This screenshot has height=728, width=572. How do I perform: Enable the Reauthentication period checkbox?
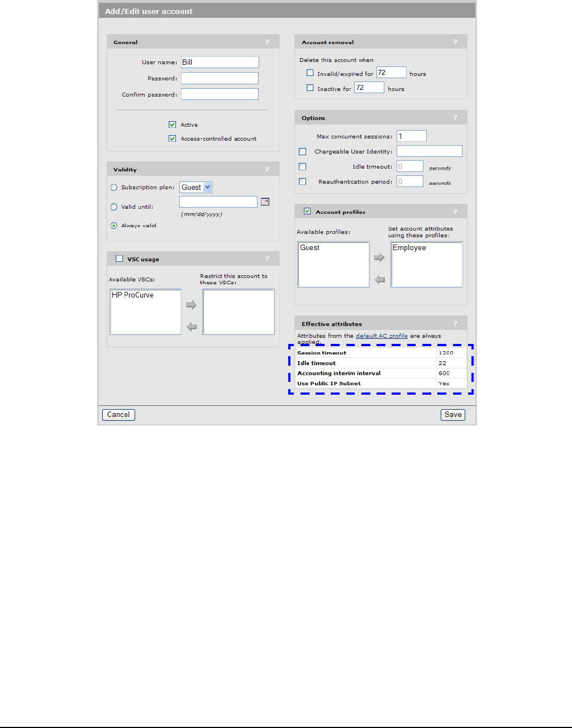pos(303,181)
